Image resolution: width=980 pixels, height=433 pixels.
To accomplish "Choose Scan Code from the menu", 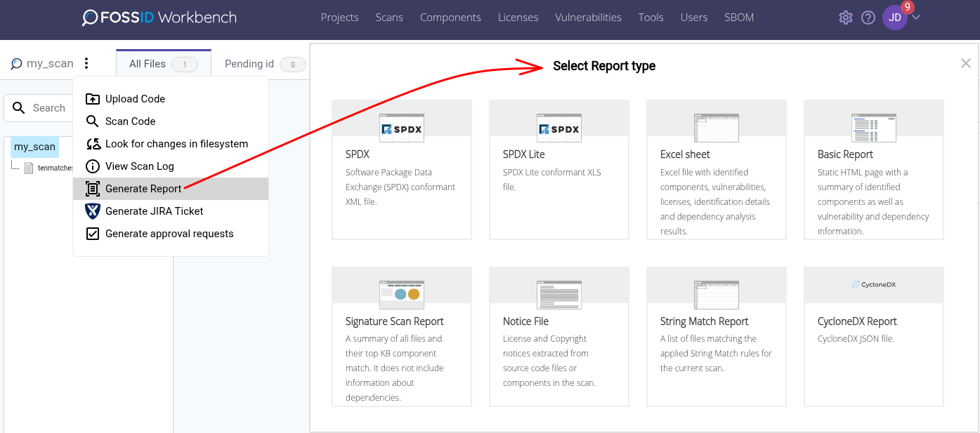I will 171,121.
